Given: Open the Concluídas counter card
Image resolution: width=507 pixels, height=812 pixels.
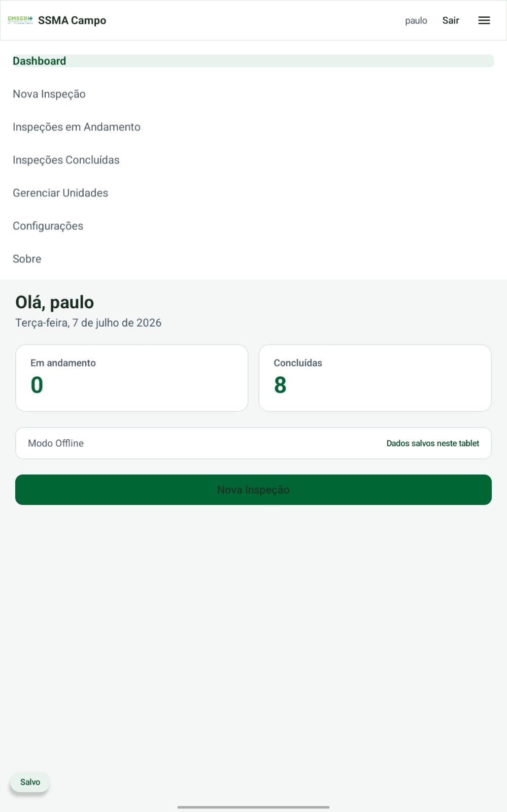Looking at the screenshot, I should (375, 378).
